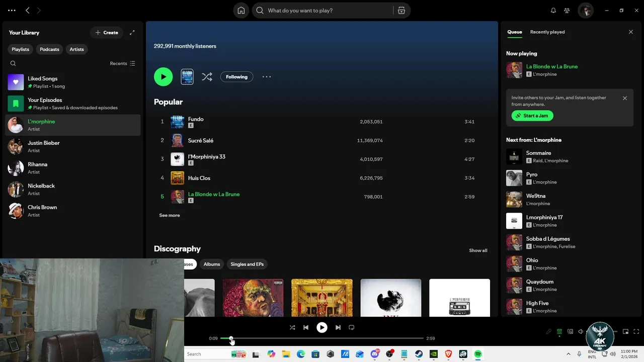The width and height of the screenshot is (644, 362).
Task: Close the Queue panel
Action: click(x=631, y=32)
